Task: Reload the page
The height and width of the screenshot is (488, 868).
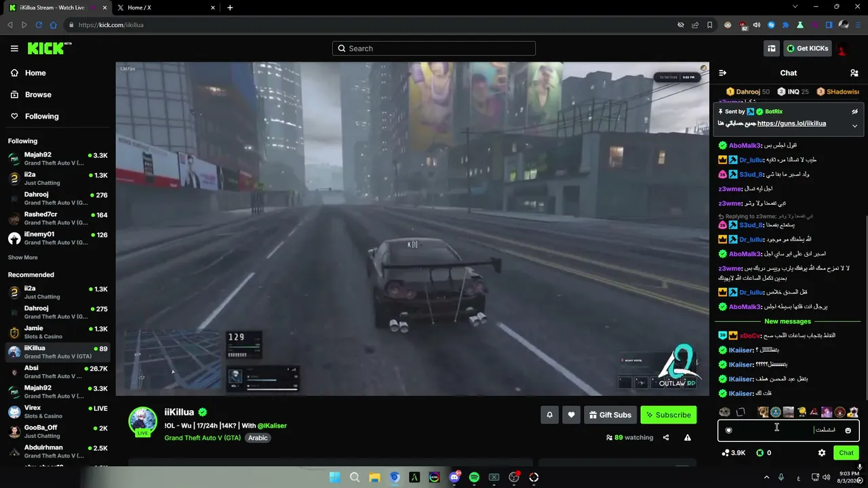Action: pyautogui.click(x=39, y=25)
